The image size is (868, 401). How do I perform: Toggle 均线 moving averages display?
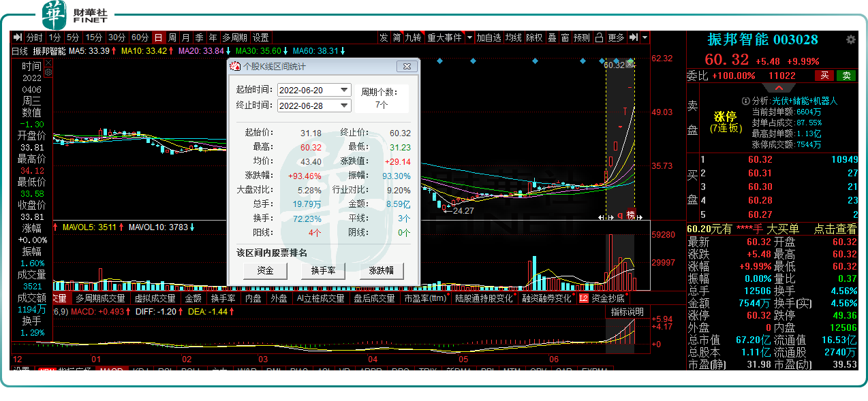513,37
